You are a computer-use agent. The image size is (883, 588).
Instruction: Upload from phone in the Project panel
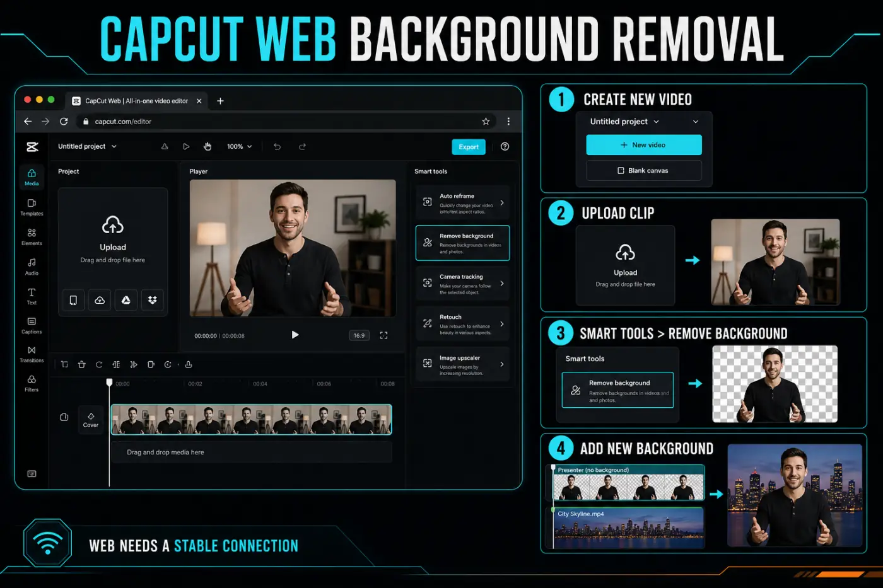[x=73, y=300]
